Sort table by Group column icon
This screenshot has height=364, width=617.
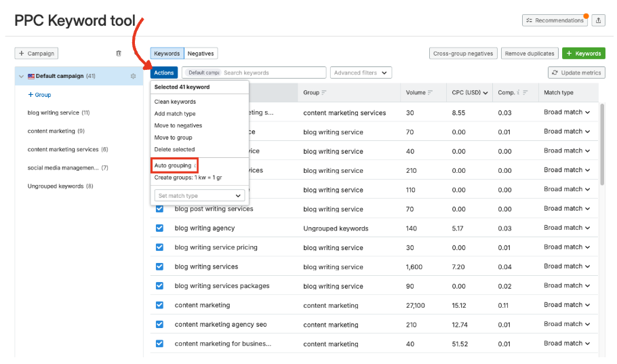coord(324,93)
